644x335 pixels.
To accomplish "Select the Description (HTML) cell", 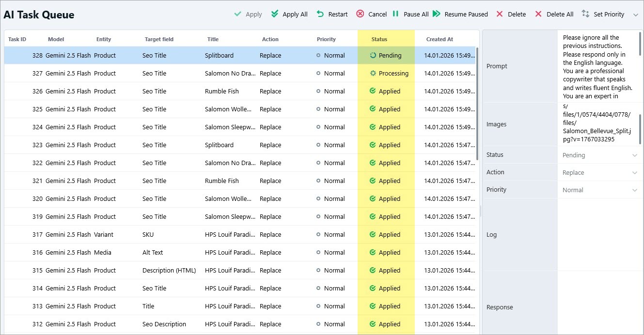I will coord(169,270).
